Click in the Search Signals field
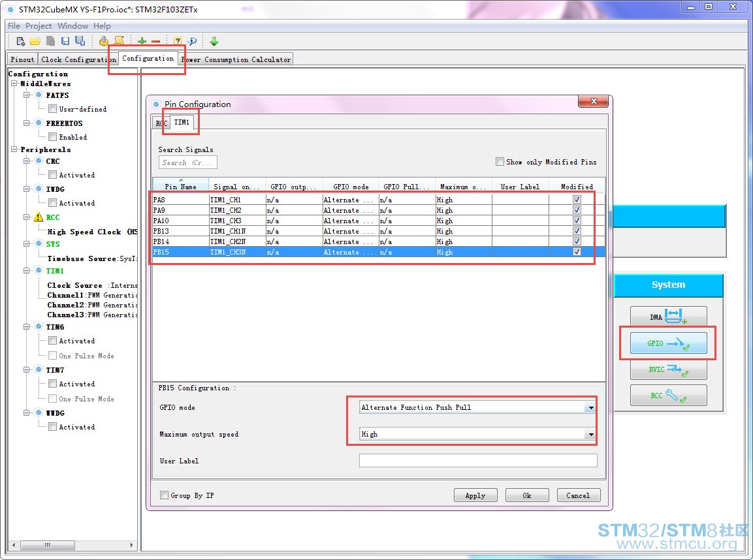 (188, 163)
